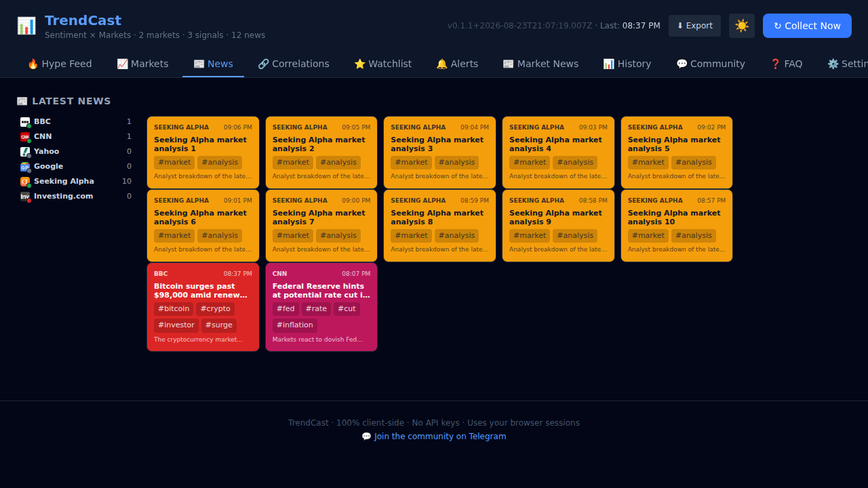Screen dimensions: 868x488
Task: Open the Correlations tab
Action: click(294, 64)
